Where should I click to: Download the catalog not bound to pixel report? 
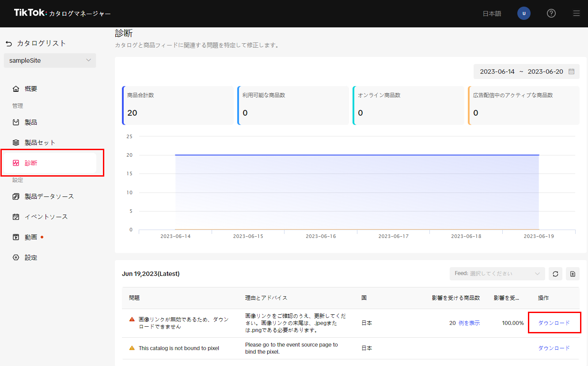click(554, 348)
